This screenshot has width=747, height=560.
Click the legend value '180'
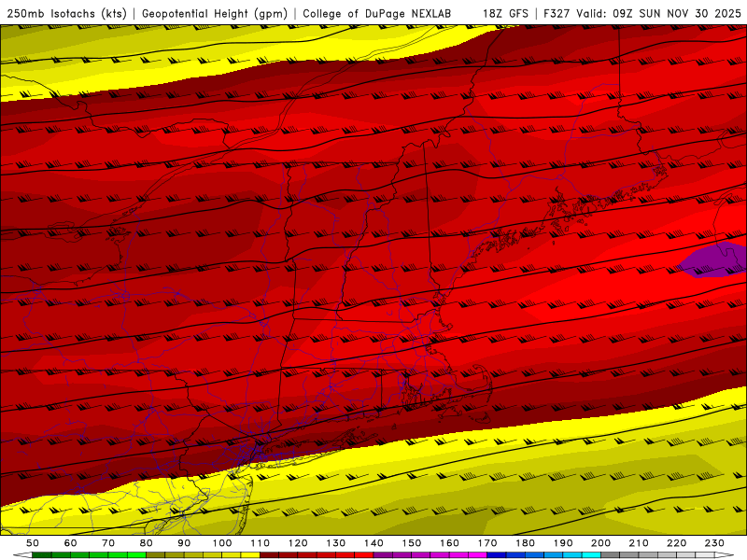coord(525,543)
